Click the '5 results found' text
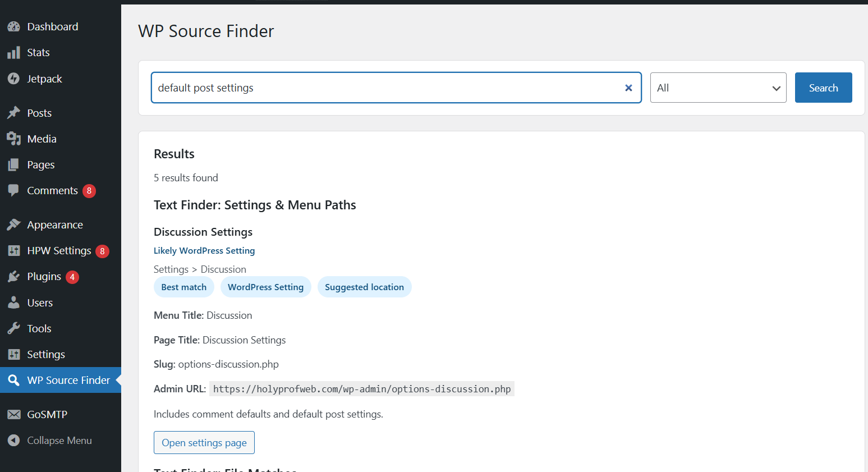 tap(186, 177)
